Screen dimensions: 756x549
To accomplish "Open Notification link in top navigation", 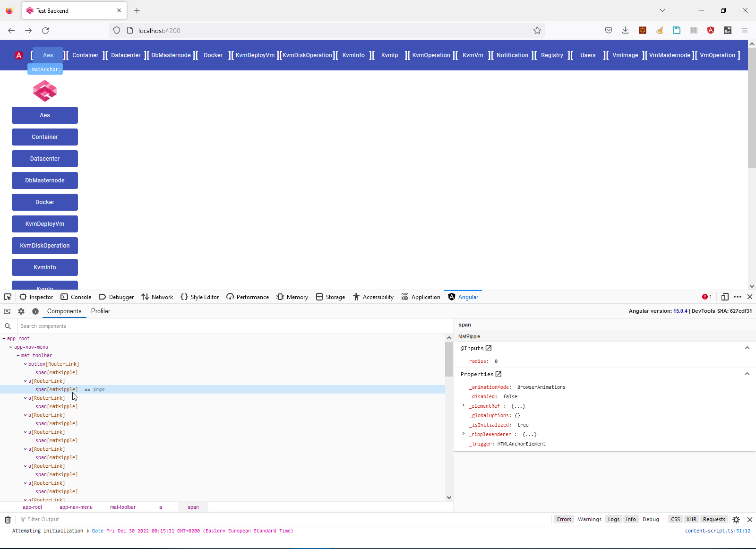I will click(x=512, y=55).
